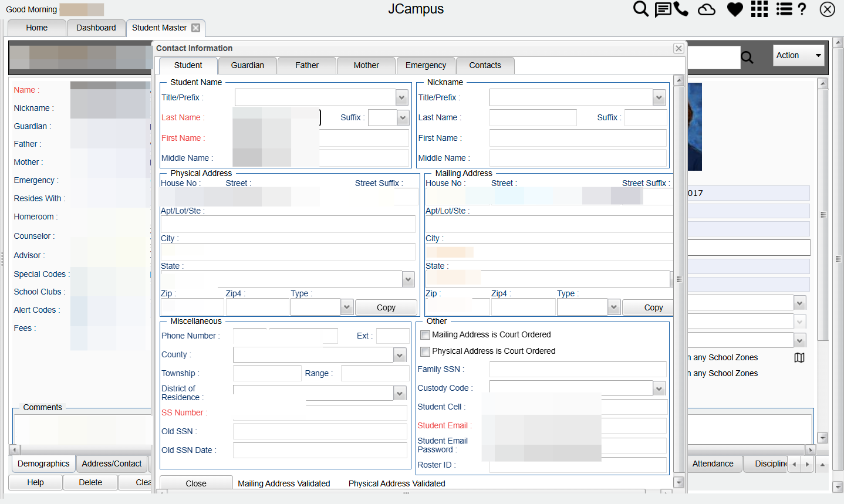Close the Student Master tab

point(196,28)
